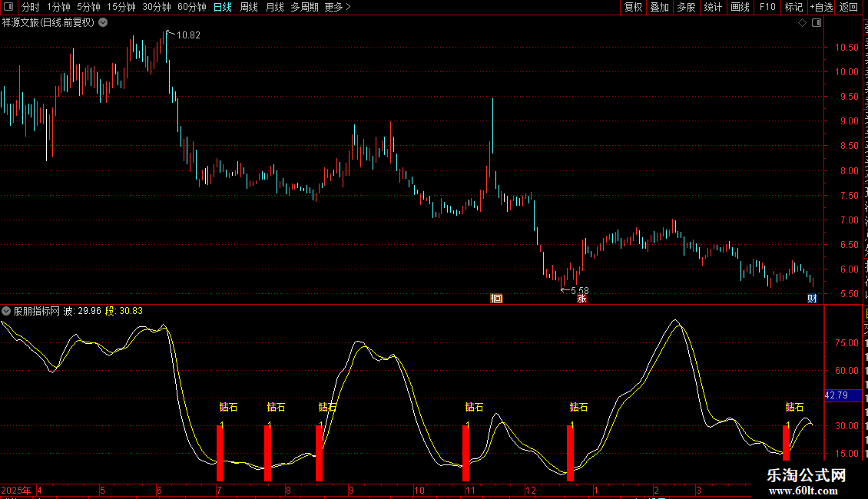Viewport: 868px width, 499px height.
Task: Toggle the right panel layout icon
Action: [817, 23]
